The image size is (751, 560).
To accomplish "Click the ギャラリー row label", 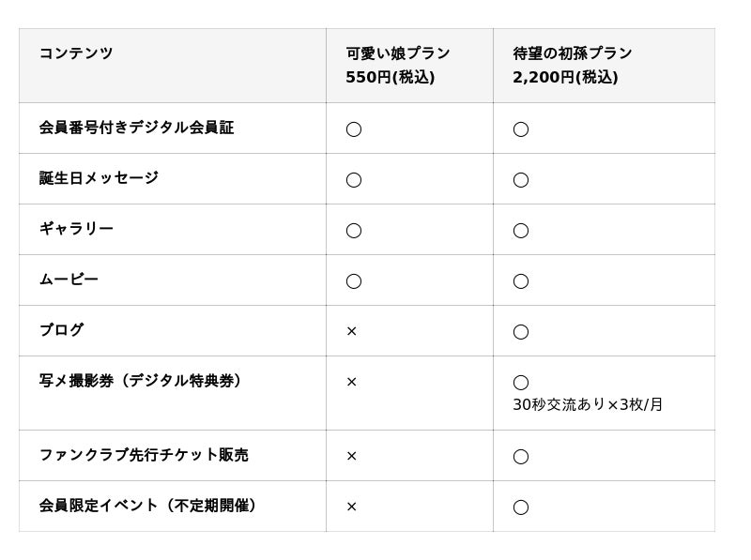I will [76, 229].
